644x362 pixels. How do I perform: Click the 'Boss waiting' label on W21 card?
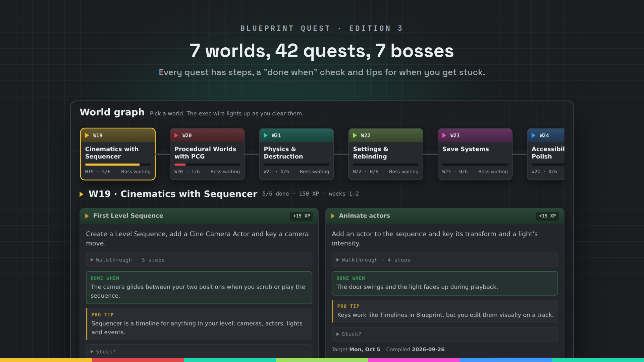tap(314, 172)
